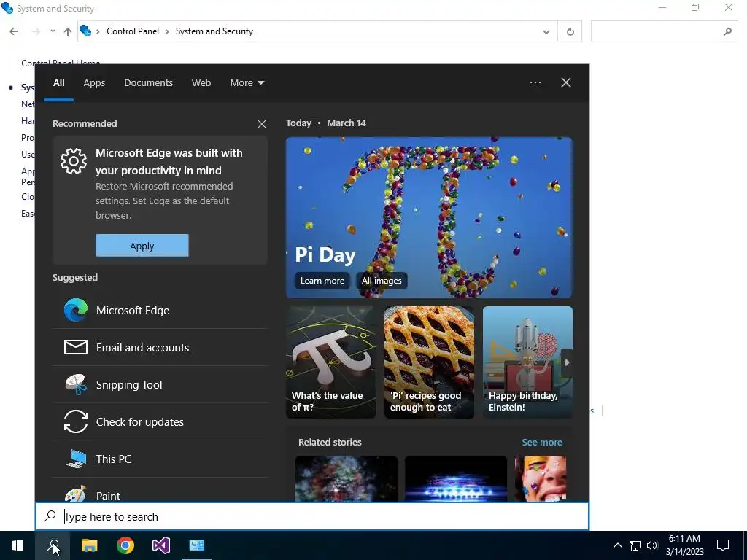This screenshot has height=560, width=747.
Task: Switch to the Apps search tab
Action: coord(94,83)
